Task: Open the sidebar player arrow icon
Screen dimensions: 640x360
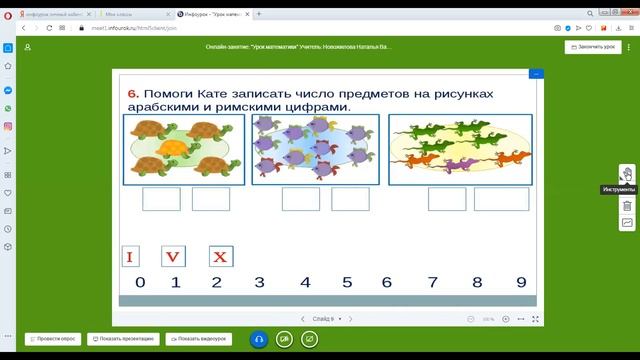Action: click(x=8, y=151)
